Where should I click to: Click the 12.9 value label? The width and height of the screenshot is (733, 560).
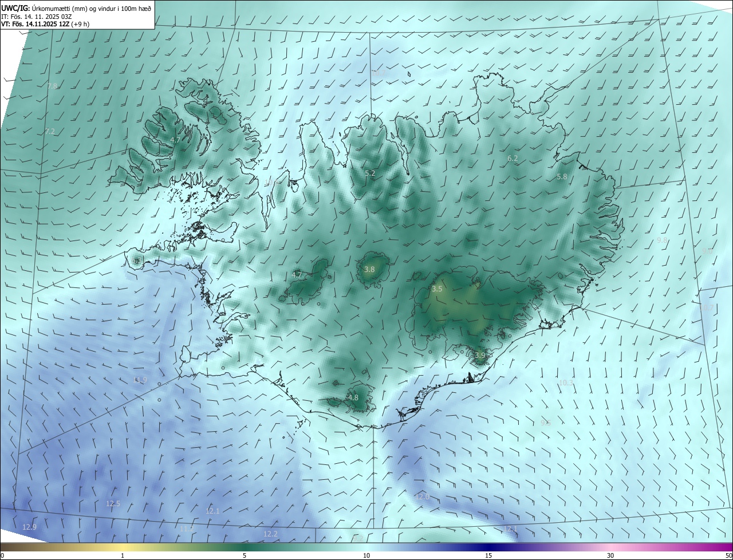(29, 527)
